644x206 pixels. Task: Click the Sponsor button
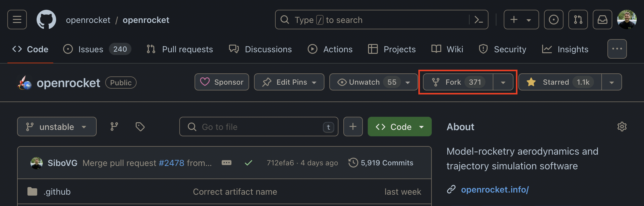pyautogui.click(x=222, y=82)
